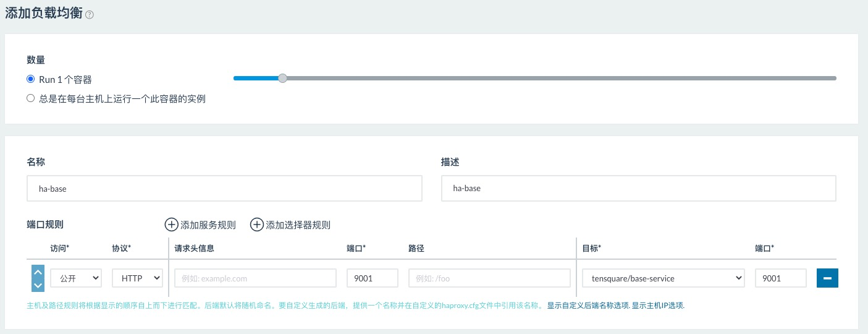868x334 pixels.
Task: Click the 目标* column header
Action: coord(592,248)
